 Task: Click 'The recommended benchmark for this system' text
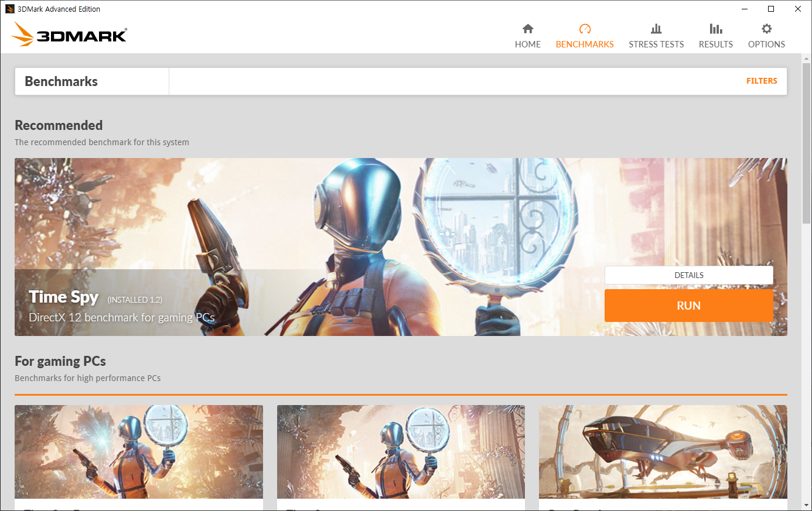coord(102,142)
